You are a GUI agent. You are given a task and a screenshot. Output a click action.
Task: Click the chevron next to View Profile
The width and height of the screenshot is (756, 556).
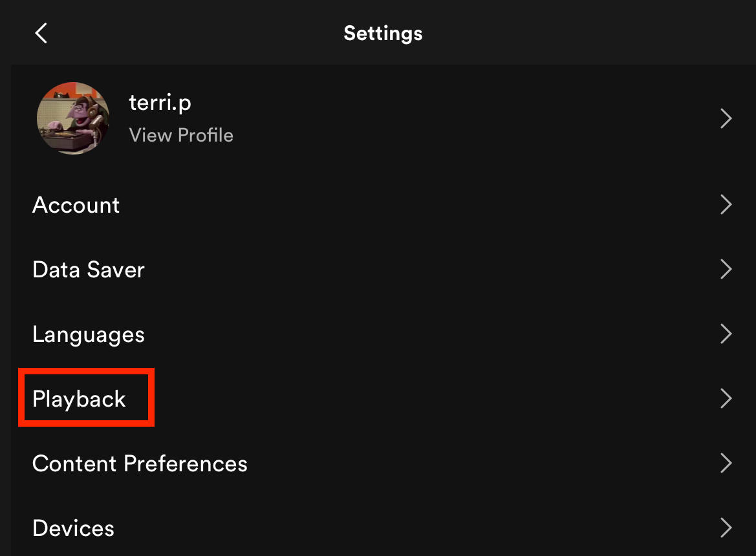point(726,118)
